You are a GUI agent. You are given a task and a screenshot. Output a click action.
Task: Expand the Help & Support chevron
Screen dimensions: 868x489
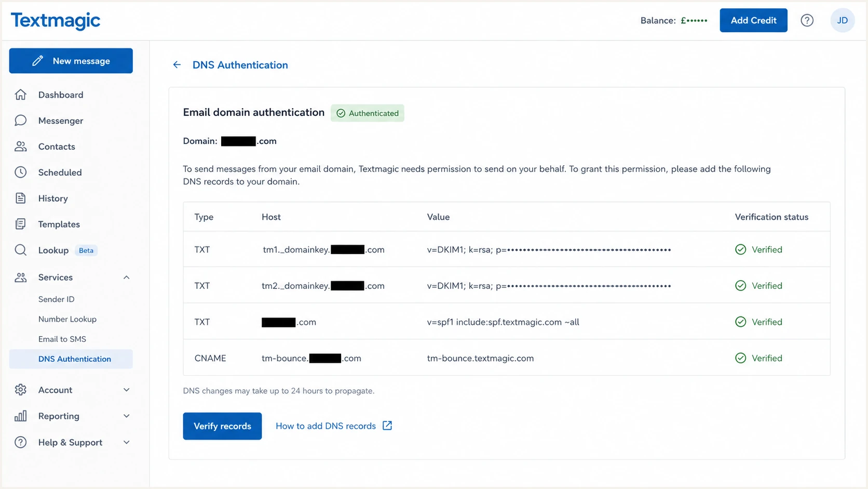click(126, 442)
